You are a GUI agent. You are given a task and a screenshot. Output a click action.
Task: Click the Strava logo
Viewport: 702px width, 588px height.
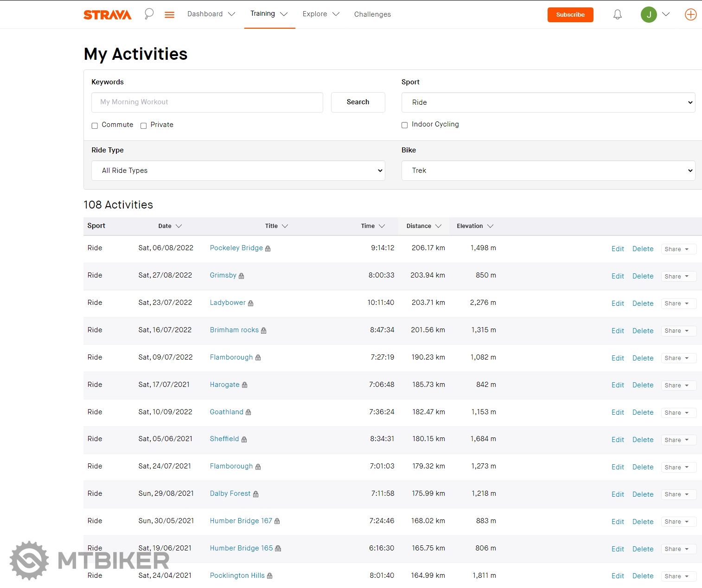point(108,15)
